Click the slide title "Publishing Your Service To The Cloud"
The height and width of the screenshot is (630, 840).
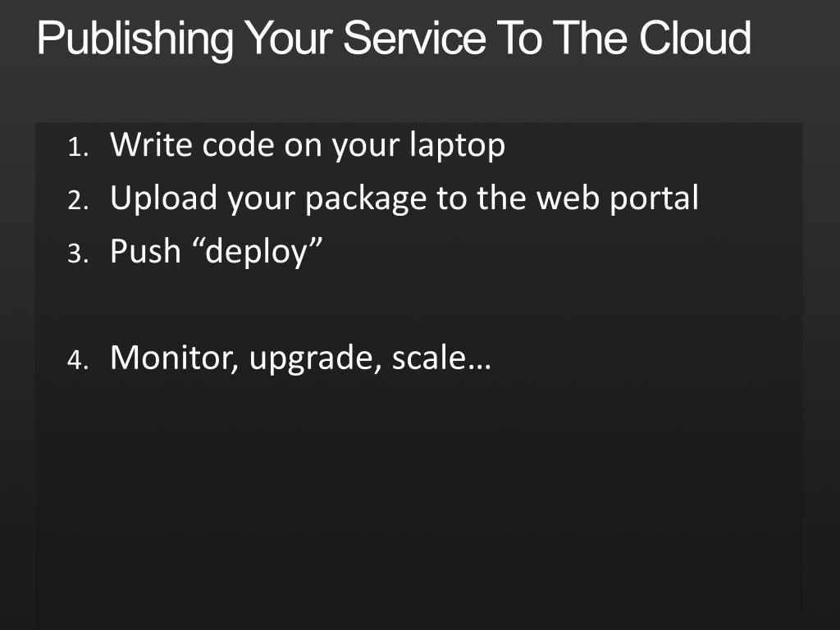pyautogui.click(x=394, y=39)
